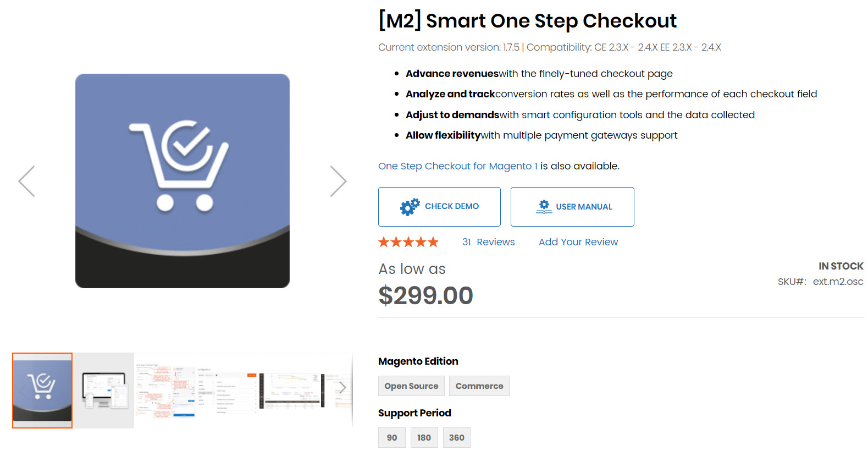
Task: Click Add Your Review link
Action: 578,241
